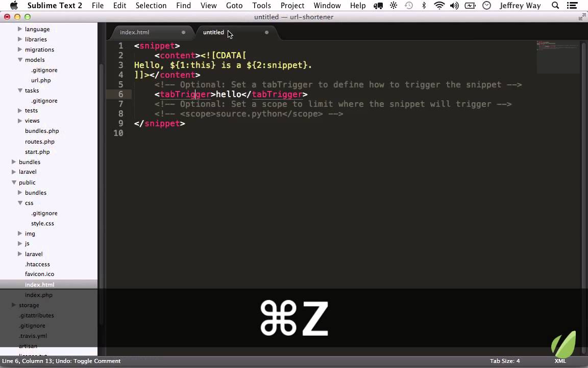The width and height of the screenshot is (588, 368).
Task: Click the Apple menu icon
Action: [14, 6]
